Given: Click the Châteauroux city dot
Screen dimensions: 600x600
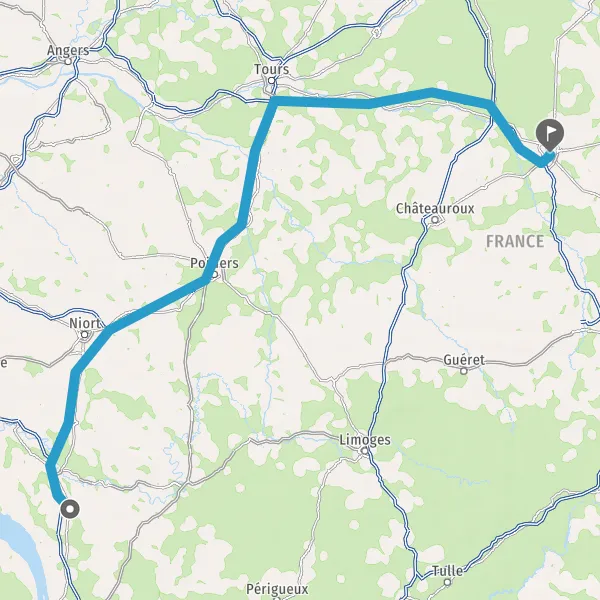Looking at the screenshot, I should click(x=435, y=220).
